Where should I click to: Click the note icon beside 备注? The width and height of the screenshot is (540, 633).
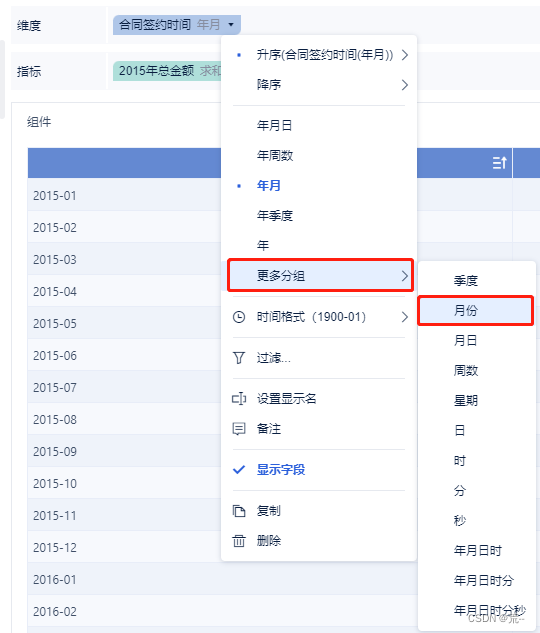tap(239, 429)
